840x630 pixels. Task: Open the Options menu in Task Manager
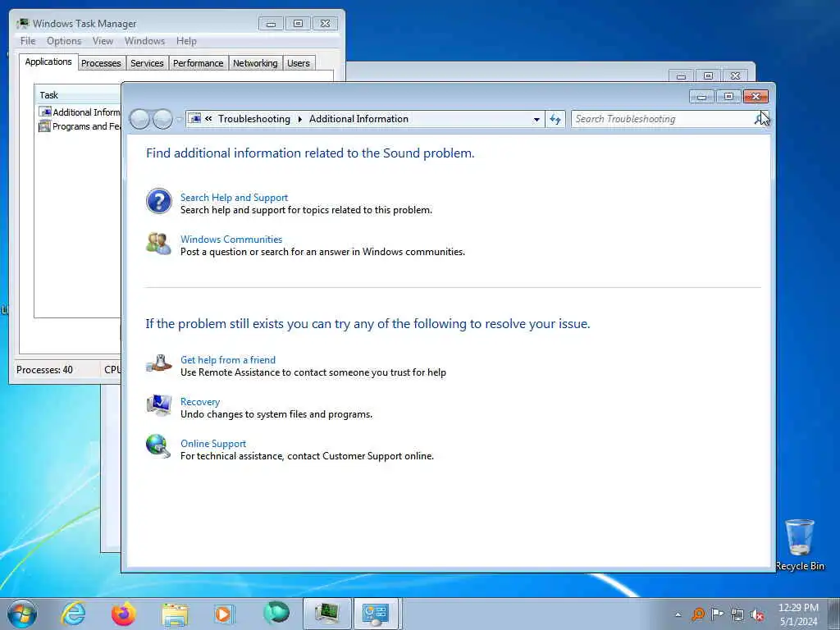(x=64, y=41)
